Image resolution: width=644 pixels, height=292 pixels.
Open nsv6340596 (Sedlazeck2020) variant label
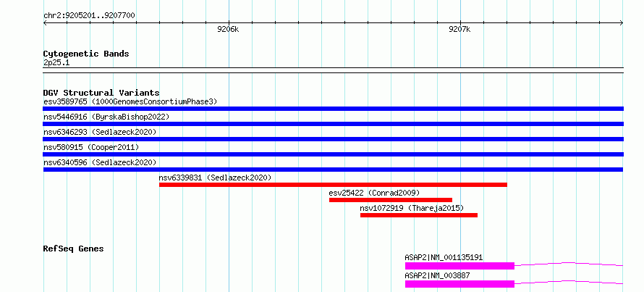100,162
